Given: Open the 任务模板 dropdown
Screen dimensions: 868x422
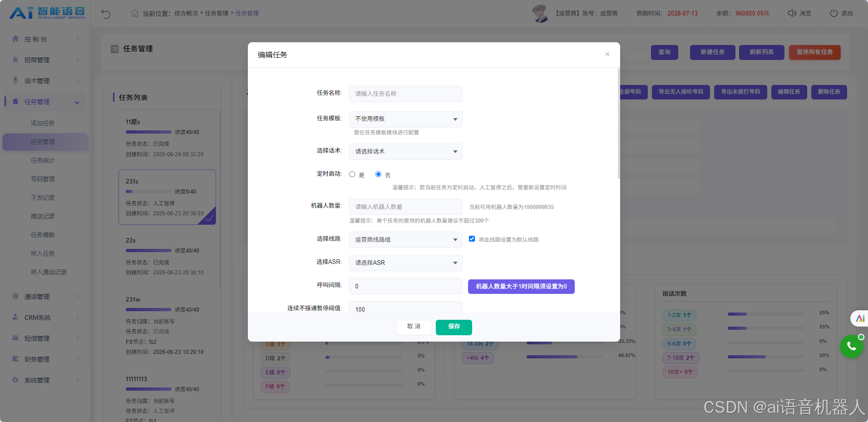Looking at the screenshot, I should click(x=405, y=119).
